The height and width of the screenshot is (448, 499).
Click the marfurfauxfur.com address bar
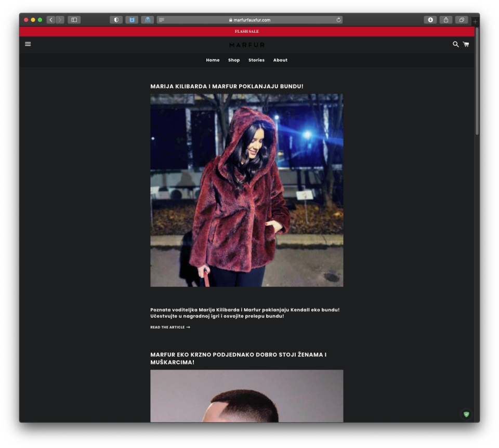[x=249, y=20]
